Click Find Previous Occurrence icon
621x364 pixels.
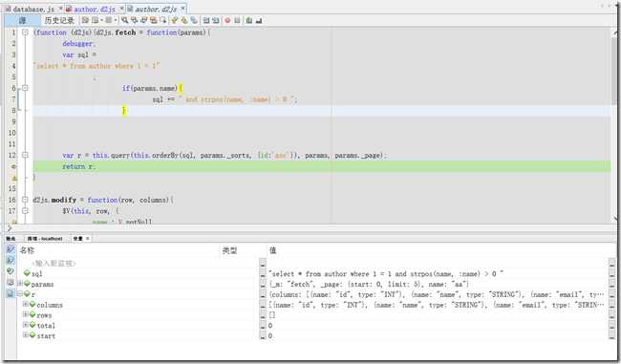point(135,20)
